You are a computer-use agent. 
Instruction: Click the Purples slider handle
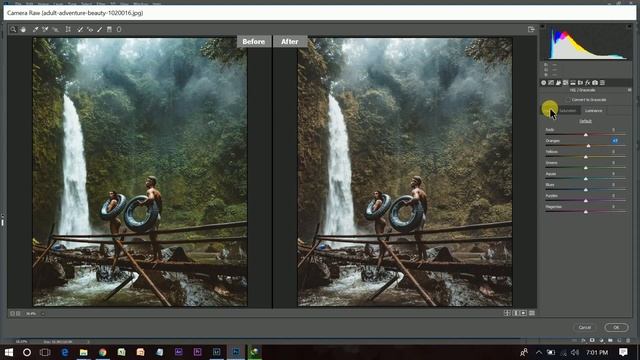tap(586, 201)
